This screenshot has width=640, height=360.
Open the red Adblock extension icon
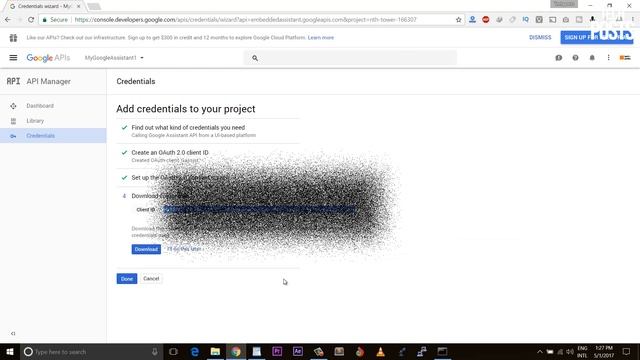tap(486, 20)
